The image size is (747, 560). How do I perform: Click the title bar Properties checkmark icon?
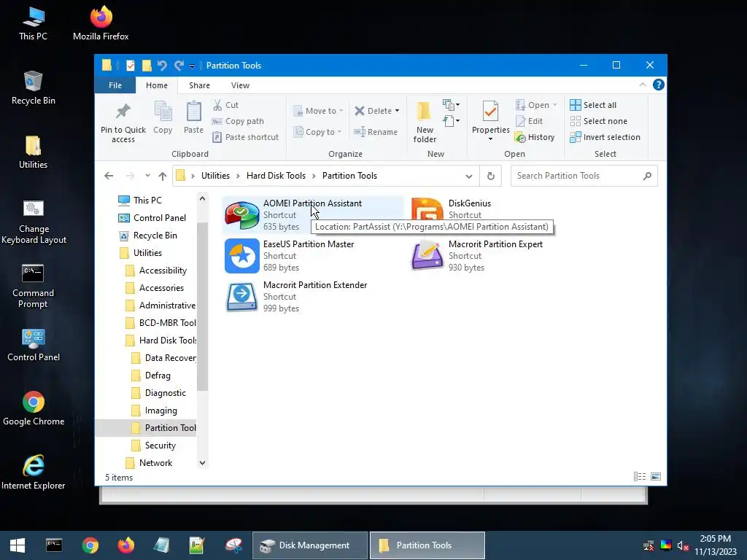pos(130,65)
